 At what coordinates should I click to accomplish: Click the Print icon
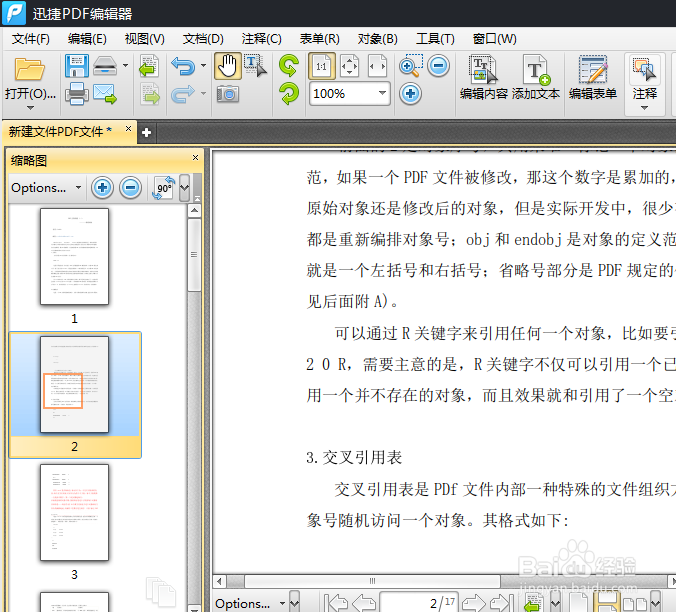click(x=77, y=94)
